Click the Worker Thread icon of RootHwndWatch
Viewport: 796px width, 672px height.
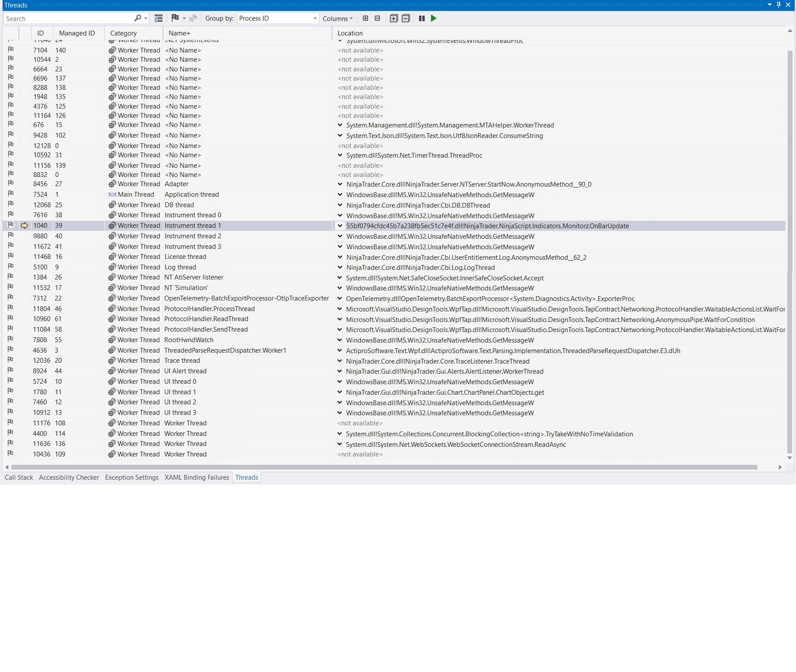pyautogui.click(x=112, y=340)
